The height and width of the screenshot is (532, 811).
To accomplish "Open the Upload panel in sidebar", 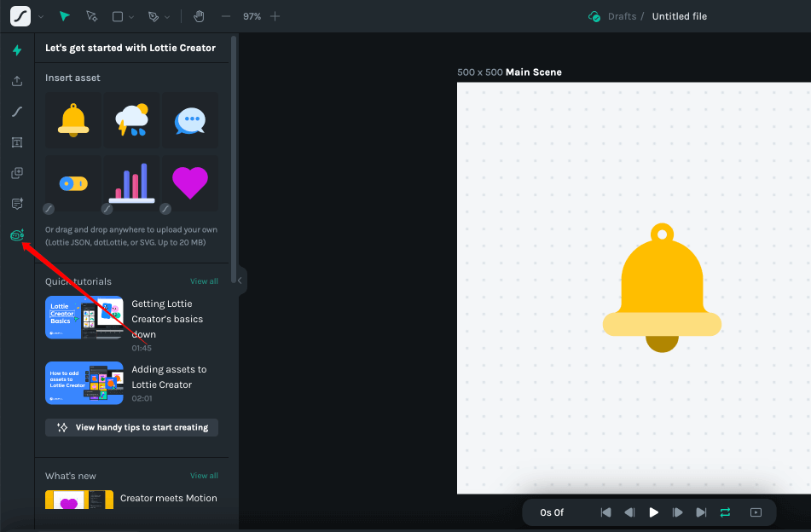I will 16,81.
